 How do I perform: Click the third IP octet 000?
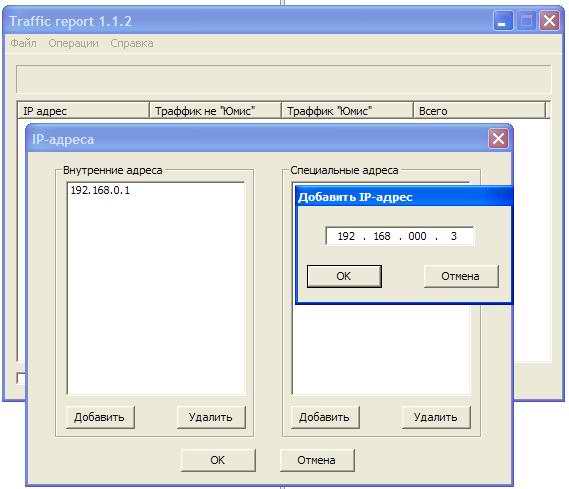click(x=417, y=236)
